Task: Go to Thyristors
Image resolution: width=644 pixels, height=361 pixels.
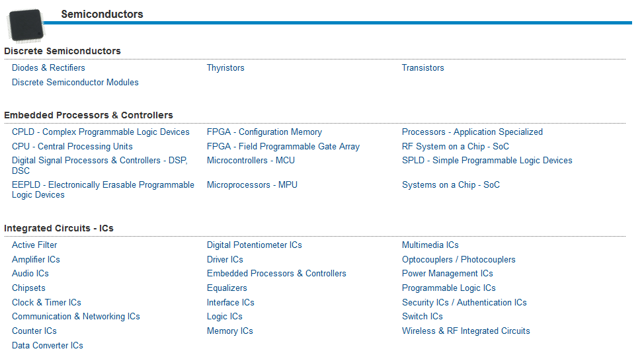Action: (225, 67)
